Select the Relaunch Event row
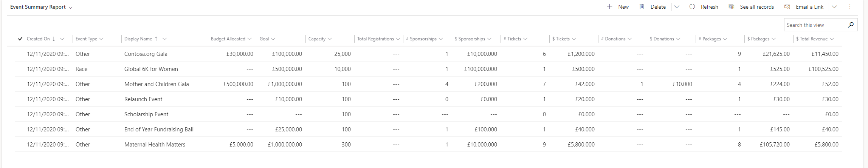The height and width of the screenshot is (168, 868). point(428,99)
